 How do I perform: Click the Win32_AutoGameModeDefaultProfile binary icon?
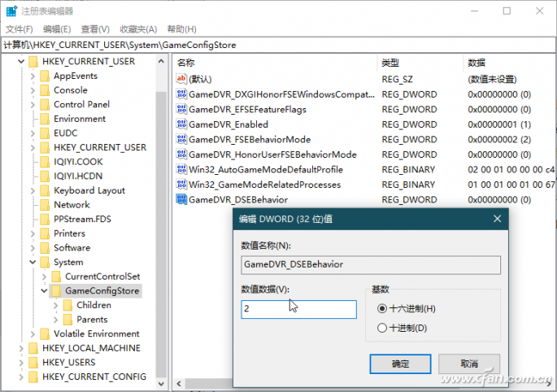(x=181, y=169)
